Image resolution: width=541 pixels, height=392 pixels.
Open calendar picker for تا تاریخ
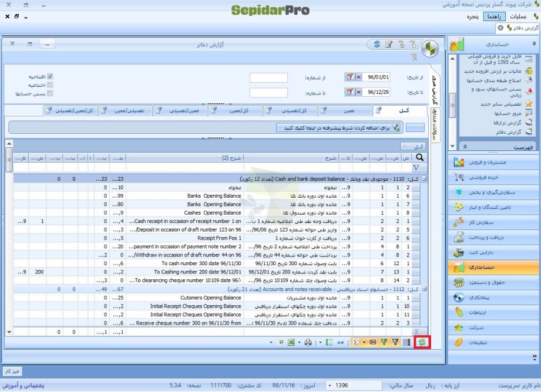pos(350,92)
